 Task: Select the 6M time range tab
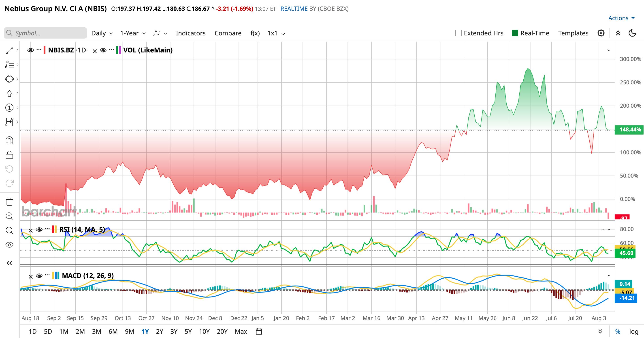[113, 331]
